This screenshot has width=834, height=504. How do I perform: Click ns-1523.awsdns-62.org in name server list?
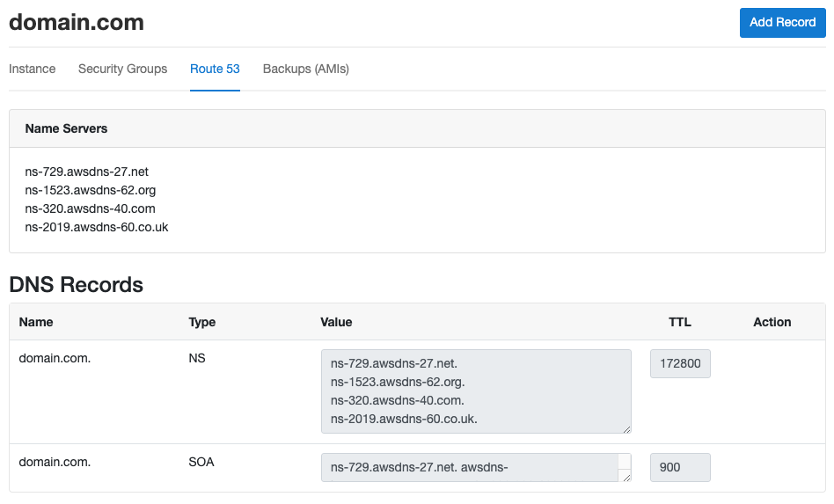pos(91,190)
